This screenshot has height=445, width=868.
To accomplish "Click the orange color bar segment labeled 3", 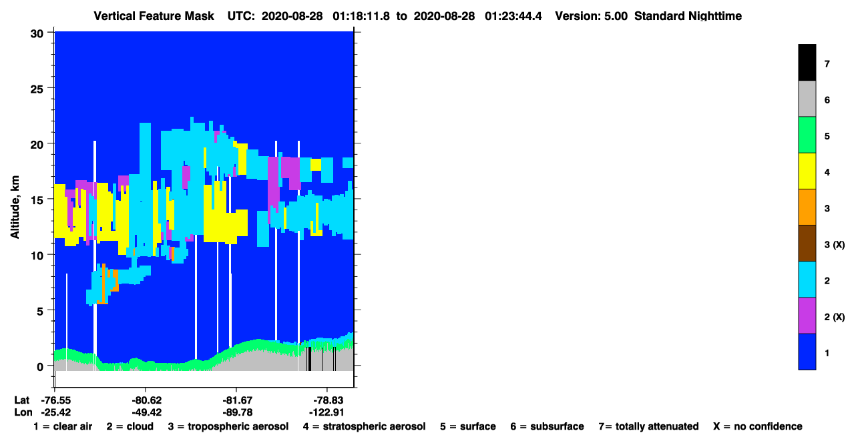I will point(807,207).
